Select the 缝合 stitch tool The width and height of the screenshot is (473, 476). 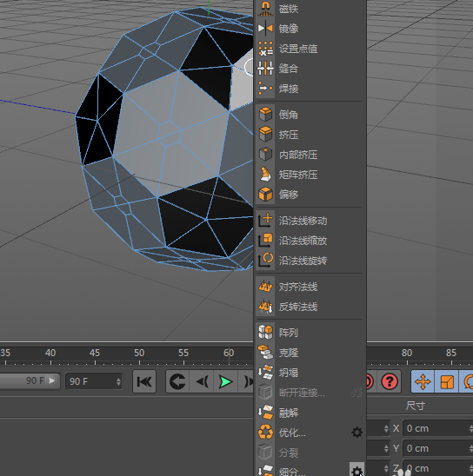point(310,69)
